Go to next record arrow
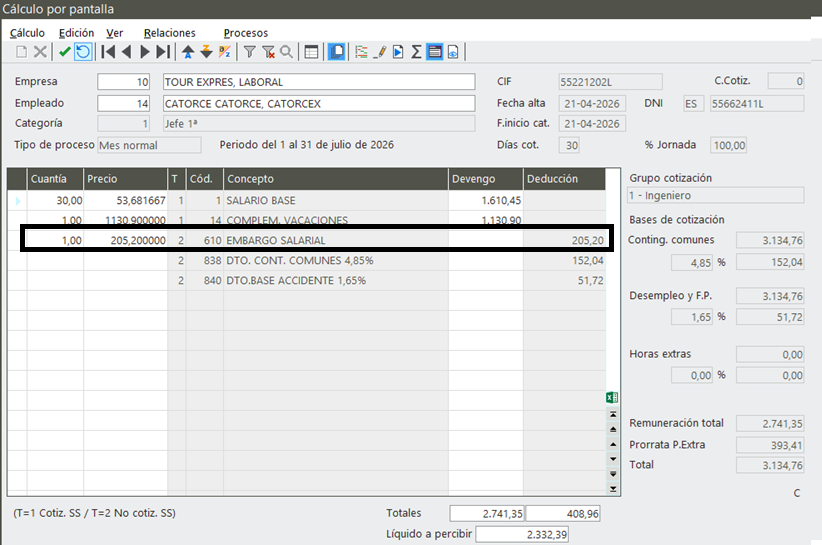 pos(145,52)
